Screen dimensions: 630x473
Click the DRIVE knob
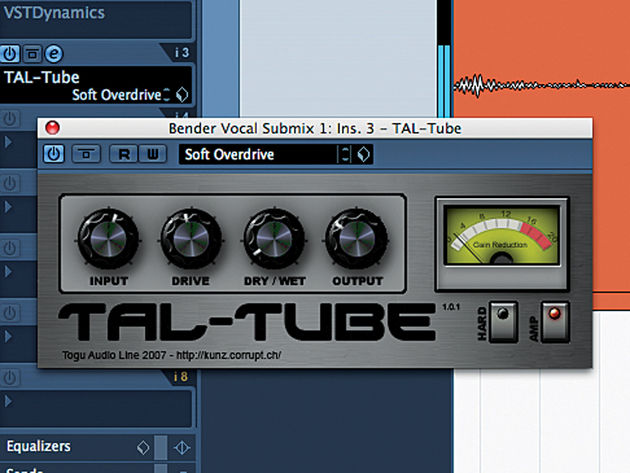[191, 239]
